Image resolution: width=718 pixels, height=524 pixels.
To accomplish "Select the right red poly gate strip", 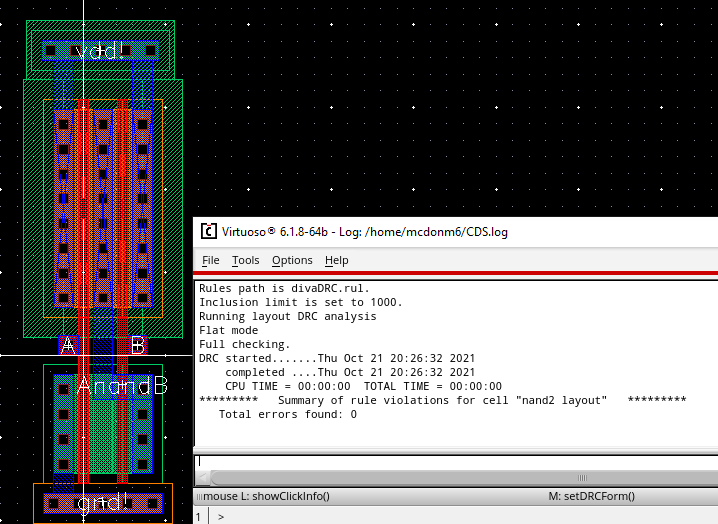I will tap(122, 220).
